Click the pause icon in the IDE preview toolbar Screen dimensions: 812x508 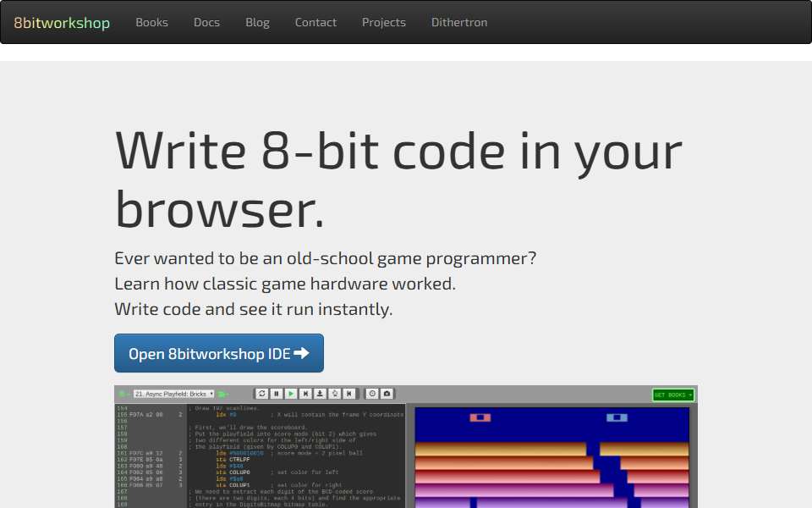pyautogui.click(x=277, y=394)
